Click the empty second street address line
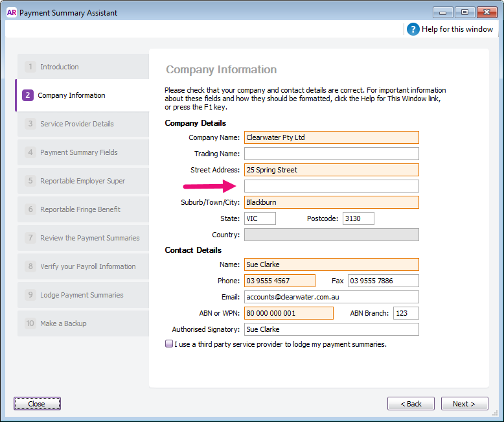 pyautogui.click(x=331, y=186)
